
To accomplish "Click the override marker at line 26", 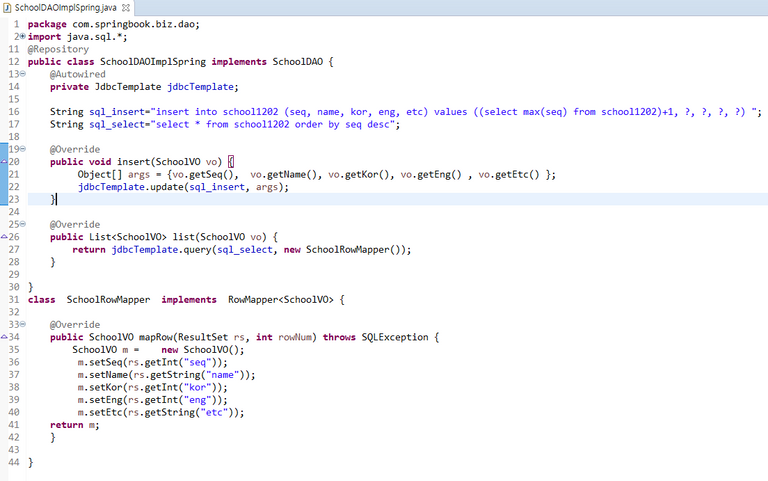I will point(4,237).
